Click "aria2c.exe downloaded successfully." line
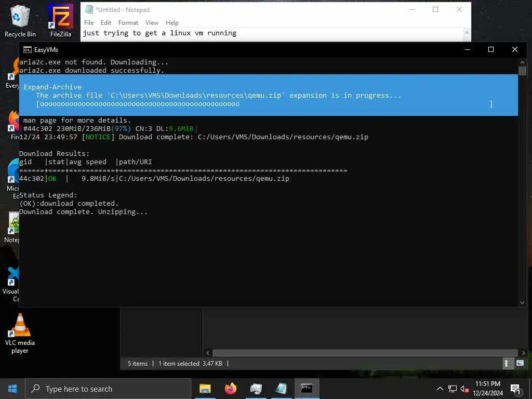 click(x=91, y=71)
